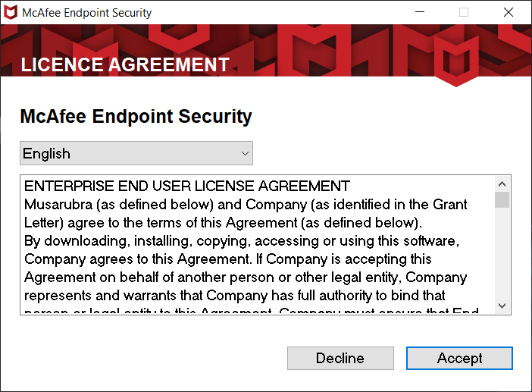Decline the licence agreement
The height and width of the screenshot is (392, 532).
340,358
